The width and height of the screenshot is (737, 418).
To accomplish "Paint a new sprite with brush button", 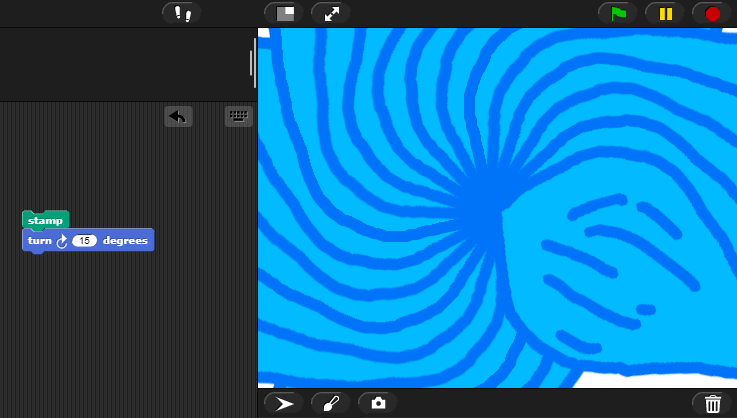I will 331,403.
